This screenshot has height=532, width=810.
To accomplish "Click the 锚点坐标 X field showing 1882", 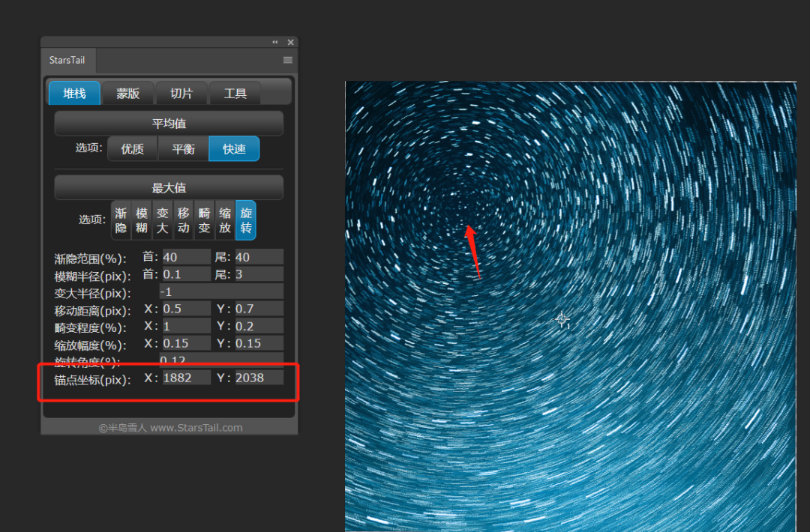I will (187, 378).
